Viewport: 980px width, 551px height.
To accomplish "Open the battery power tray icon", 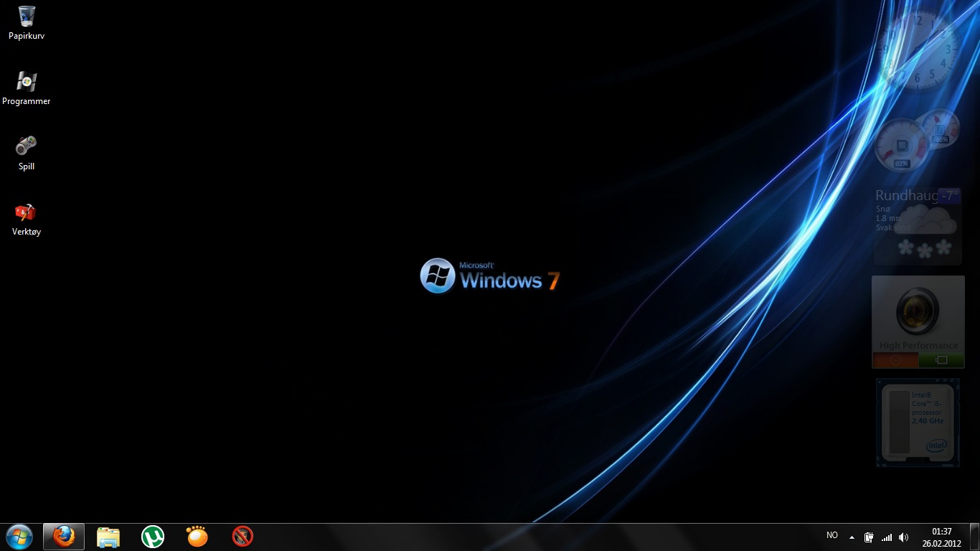I will point(869,537).
